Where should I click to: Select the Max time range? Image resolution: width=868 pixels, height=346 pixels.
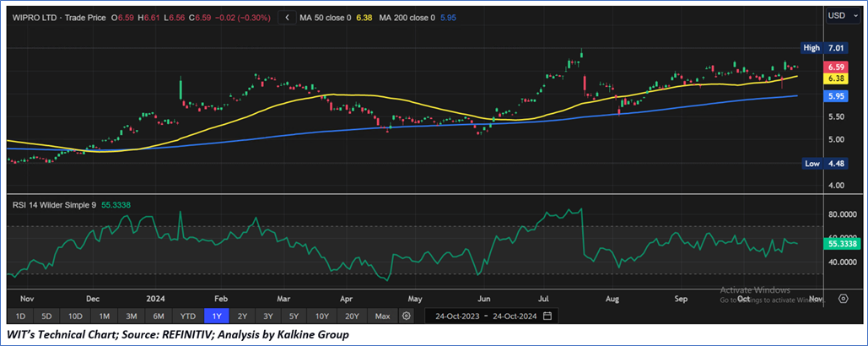[382, 316]
